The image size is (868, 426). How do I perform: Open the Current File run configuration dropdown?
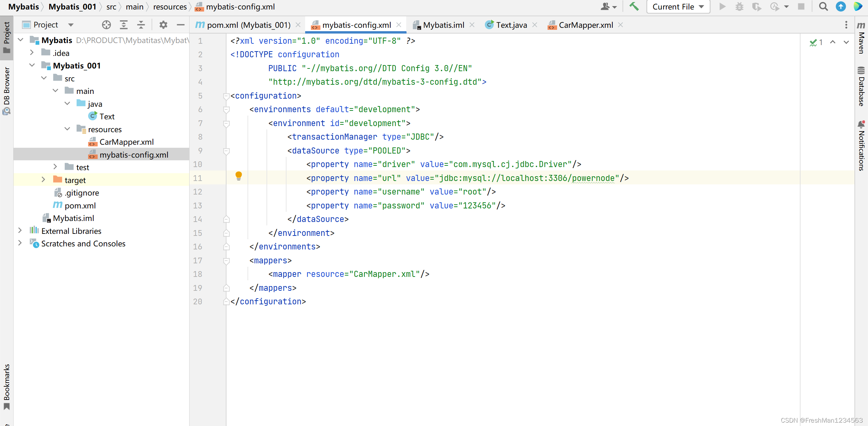point(678,6)
